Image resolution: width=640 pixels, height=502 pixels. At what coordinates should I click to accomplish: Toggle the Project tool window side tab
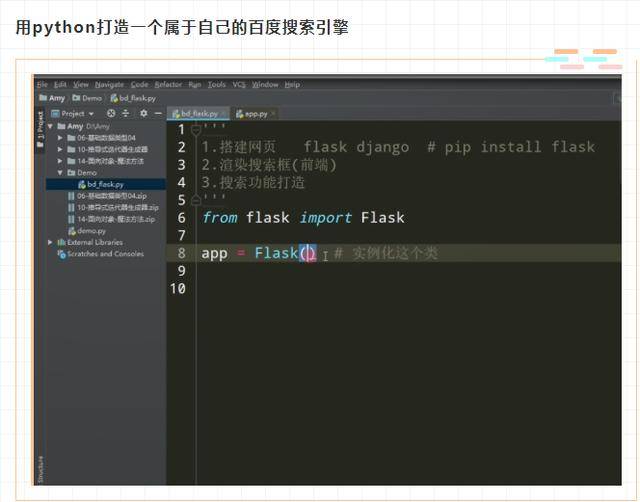(40, 131)
